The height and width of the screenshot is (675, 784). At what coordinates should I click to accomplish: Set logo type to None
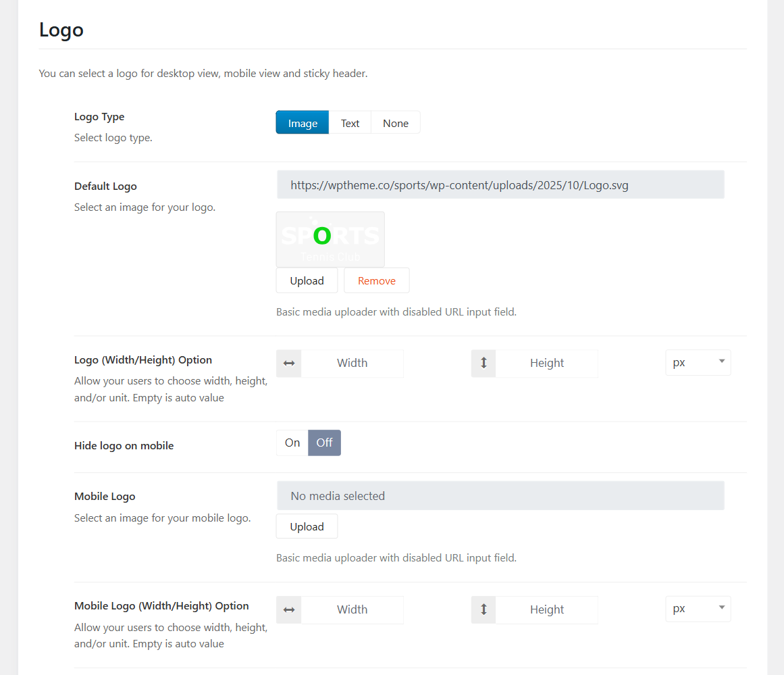coord(395,123)
